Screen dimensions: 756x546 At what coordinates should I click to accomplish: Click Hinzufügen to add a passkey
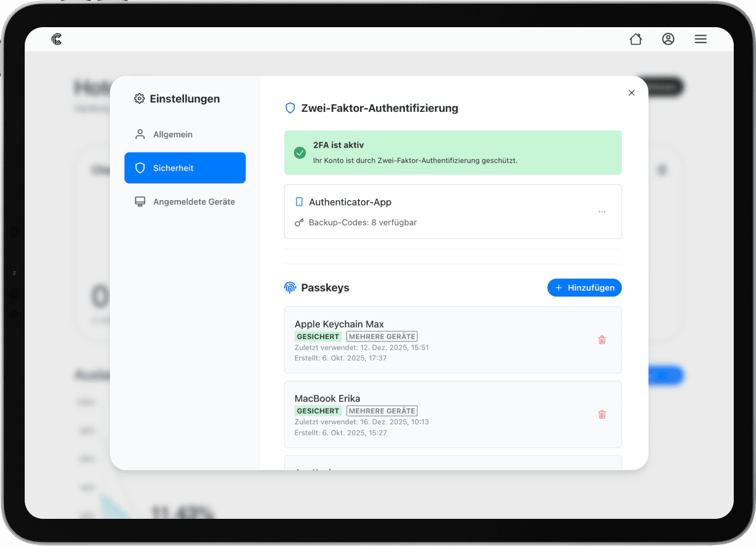click(x=584, y=288)
